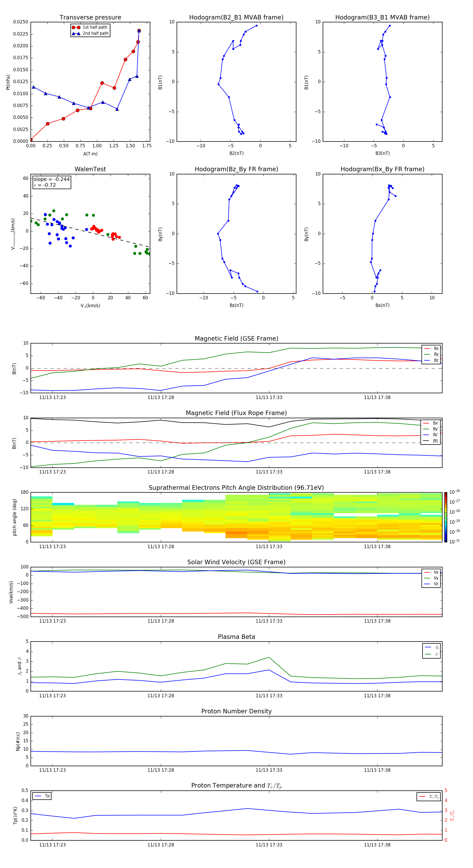Select |B| entry in Flux Rope legend
Image resolution: width=473 pixels, height=868 pixels.
tap(431, 441)
